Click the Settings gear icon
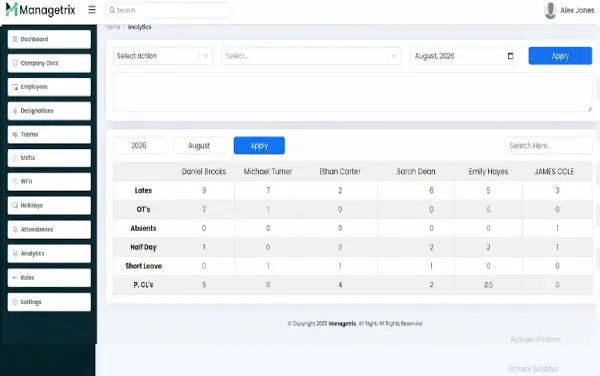The width and height of the screenshot is (600, 376). [15, 302]
